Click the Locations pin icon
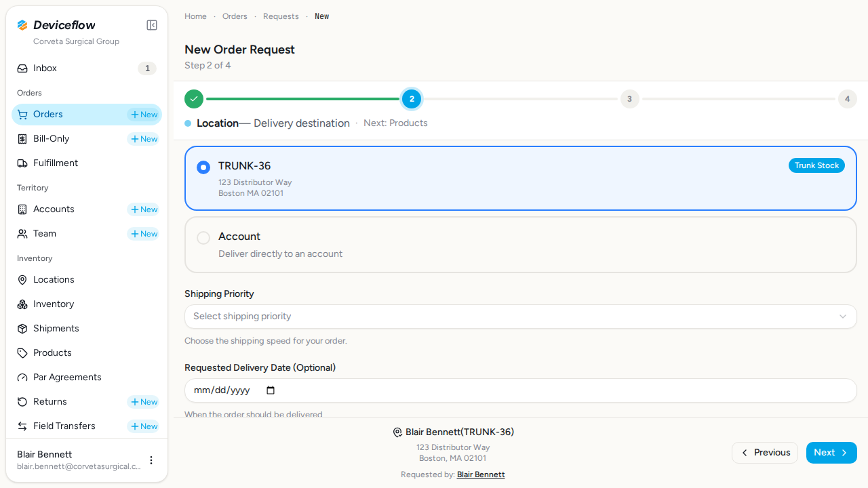This screenshot has width=868, height=488. 22,280
